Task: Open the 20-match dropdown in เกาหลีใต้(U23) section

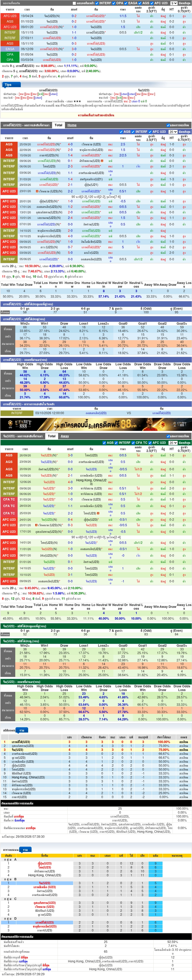Action: point(173,132)
